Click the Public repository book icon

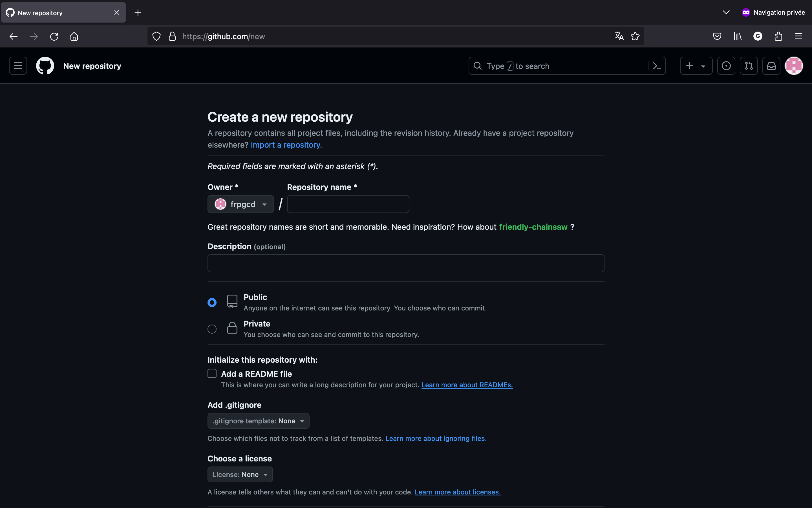[x=232, y=301]
